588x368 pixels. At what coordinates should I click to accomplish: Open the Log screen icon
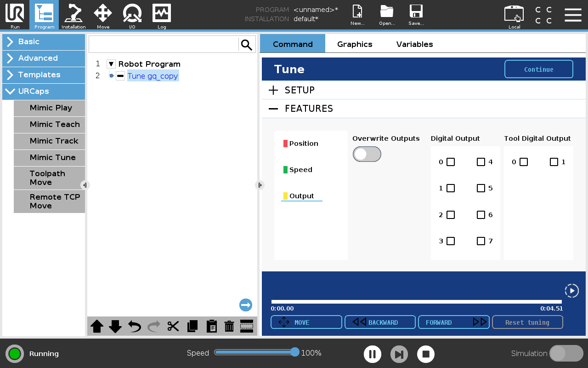pos(162,15)
